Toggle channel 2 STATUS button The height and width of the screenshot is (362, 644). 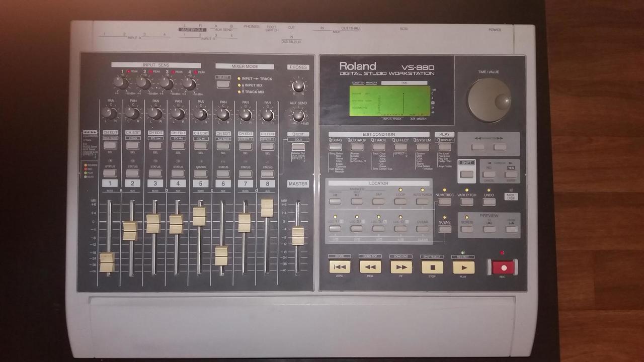click(x=132, y=173)
